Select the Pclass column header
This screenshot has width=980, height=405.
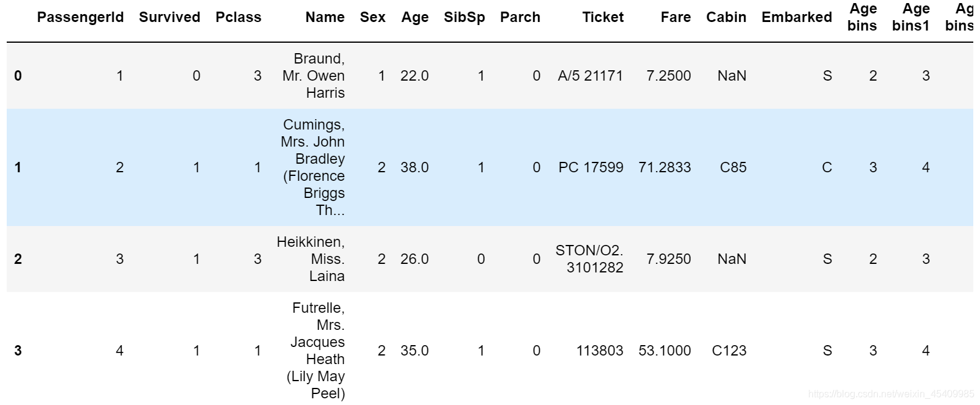[x=238, y=17]
